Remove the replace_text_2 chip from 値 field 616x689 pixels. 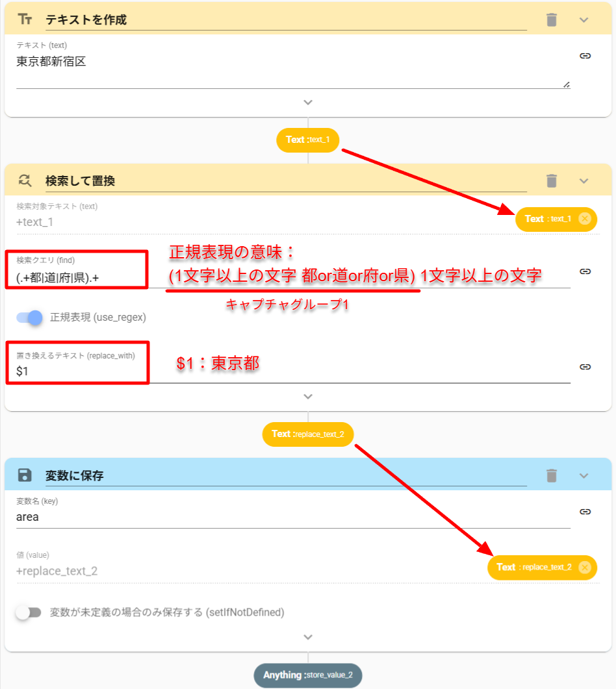click(584, 568)
